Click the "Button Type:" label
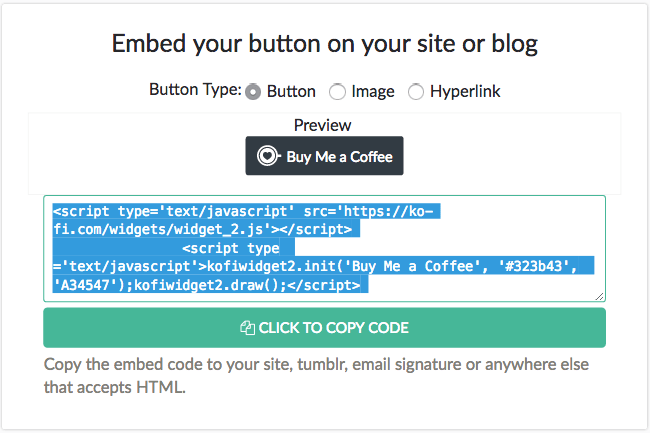650x433 pixels. click(x=195, y=90)
